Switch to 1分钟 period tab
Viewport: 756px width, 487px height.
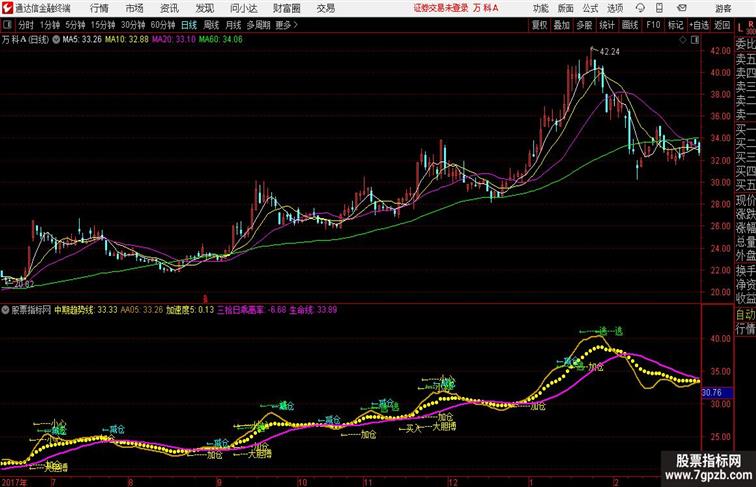(50, 25)
